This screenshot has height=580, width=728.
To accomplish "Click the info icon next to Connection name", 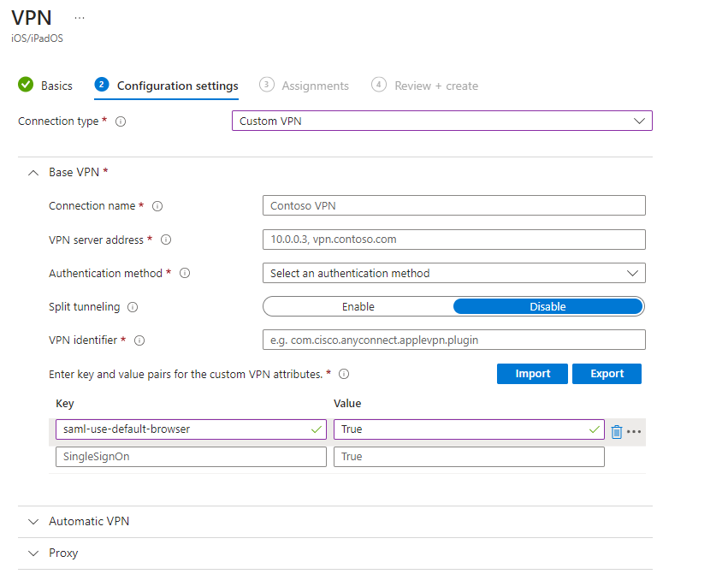I will point(157,206).
